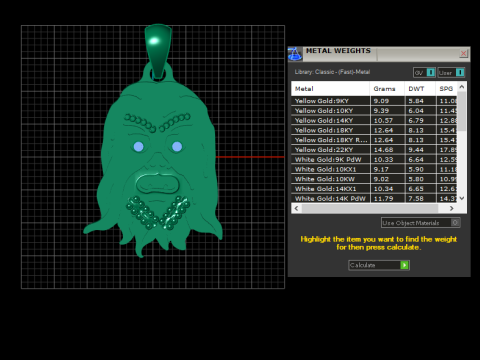Click the SPG column header
Viewport: 480px width, 360px height.
click(x=446, y=89)
